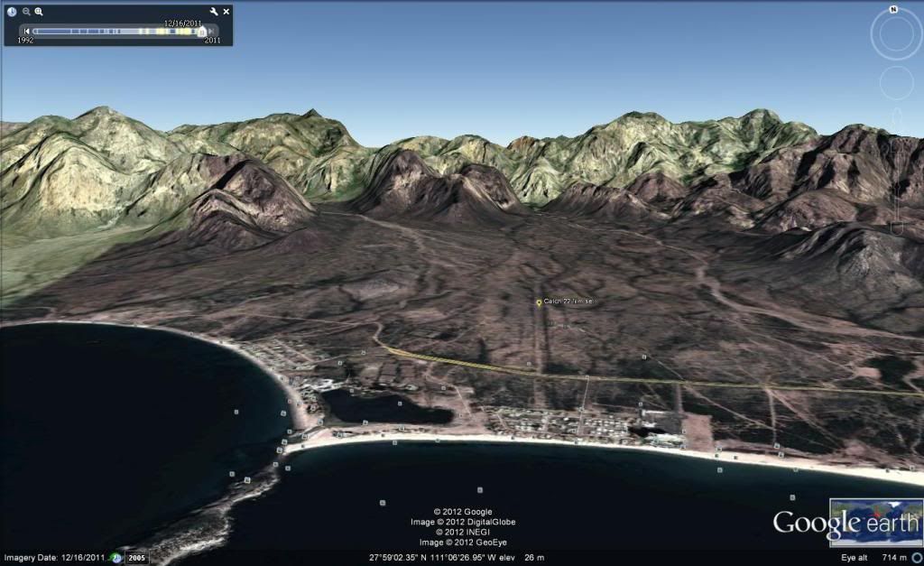Click the N north compass marker
Screen dimensions: 924x566
(892, 9)
